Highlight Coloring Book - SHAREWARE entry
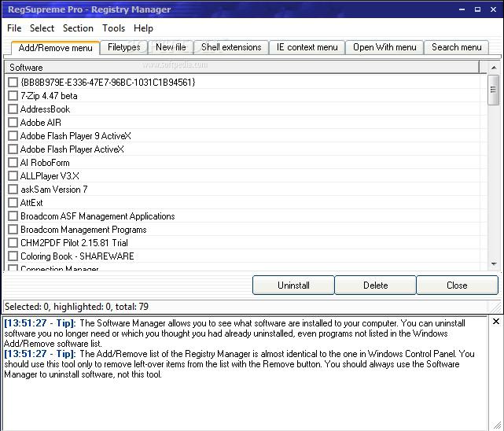 [x=77, y=256]
